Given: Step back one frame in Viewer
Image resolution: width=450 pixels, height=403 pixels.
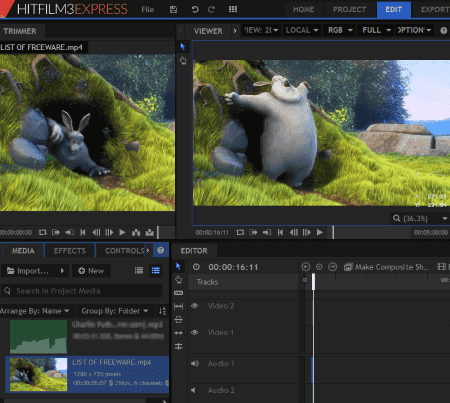Looking at the screenshot, I should (294, 232).
